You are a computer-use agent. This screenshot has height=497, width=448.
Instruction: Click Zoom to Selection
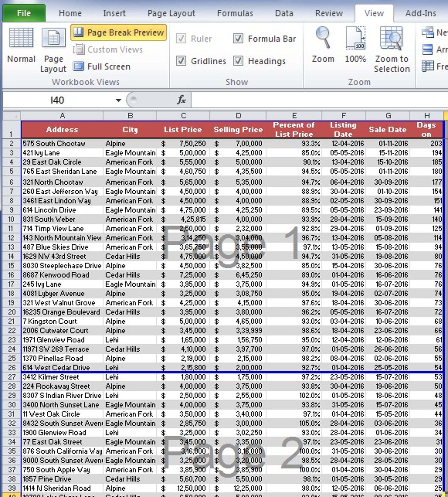[x=392, y=50]
